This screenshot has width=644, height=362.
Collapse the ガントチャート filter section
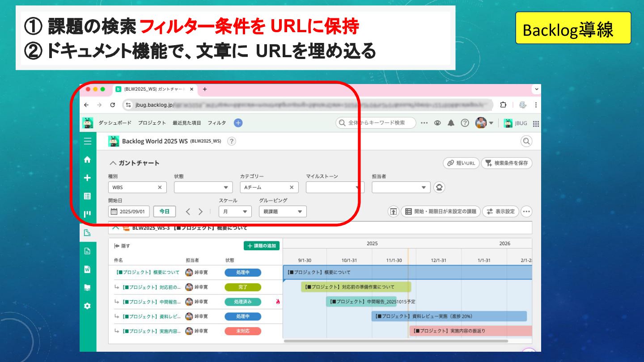[x=113, y=163]
